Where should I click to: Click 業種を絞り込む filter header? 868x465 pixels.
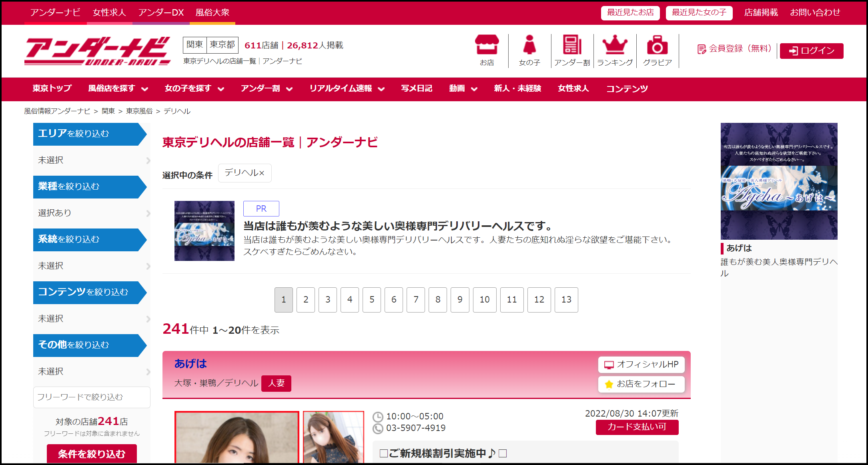coord(90,187)
